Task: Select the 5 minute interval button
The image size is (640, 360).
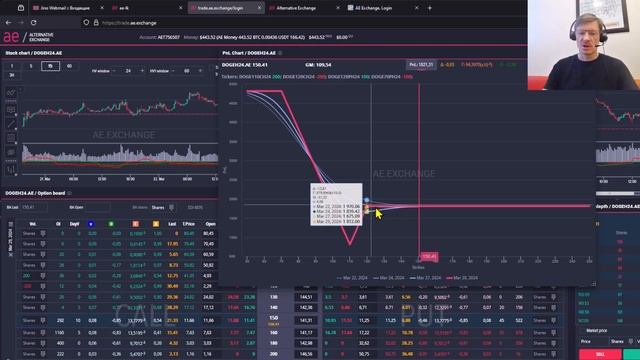Action: [x=31, y=66]
